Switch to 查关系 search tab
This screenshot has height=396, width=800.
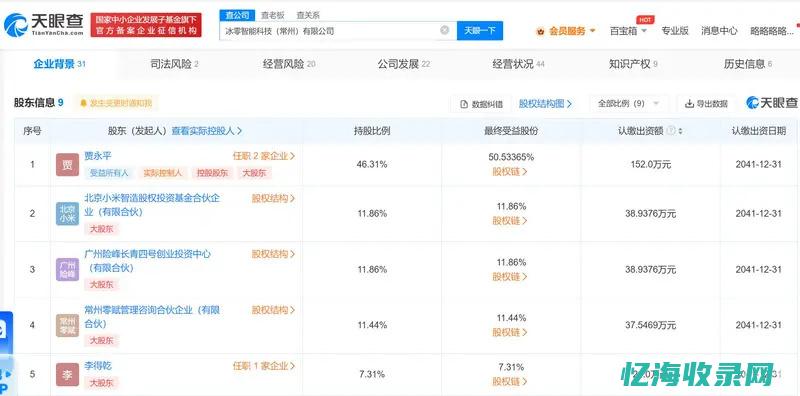pos(308,15)
